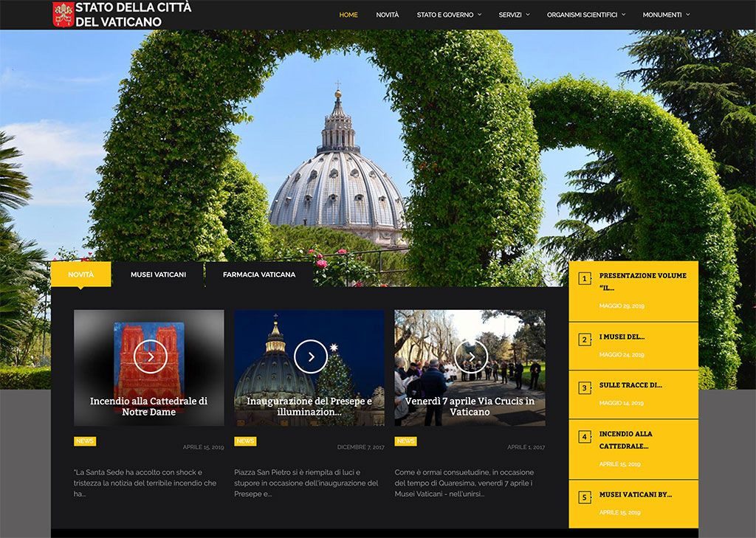The image size is (756, 538).
Task: Click number 1 icon in yellow sidebar
Action: pyautogui.click(x=585, y=279)
